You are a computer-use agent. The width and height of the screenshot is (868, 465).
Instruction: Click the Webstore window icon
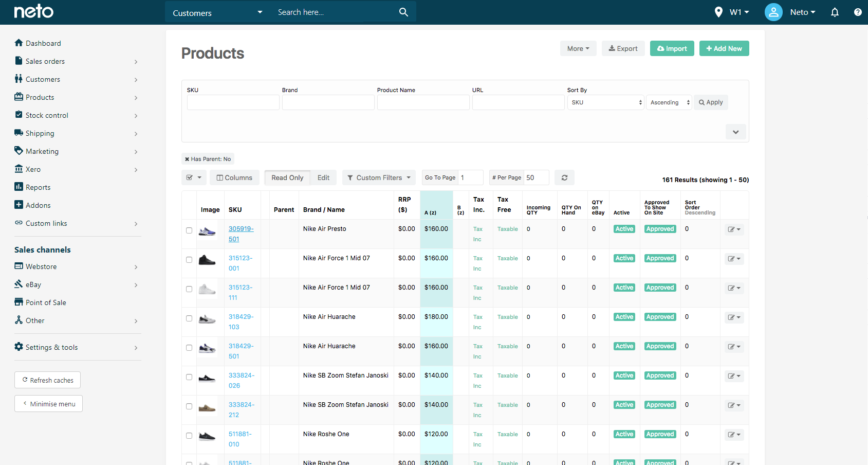tap(19, 266)
